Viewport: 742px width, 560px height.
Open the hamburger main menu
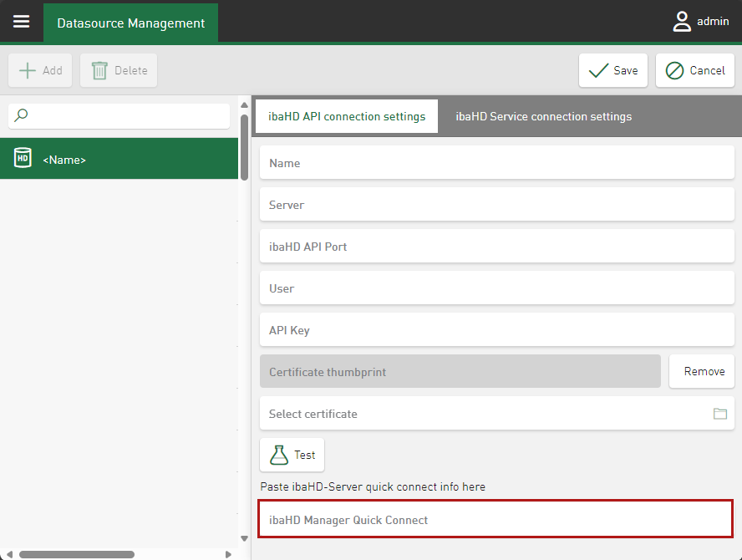coord(21,22)
